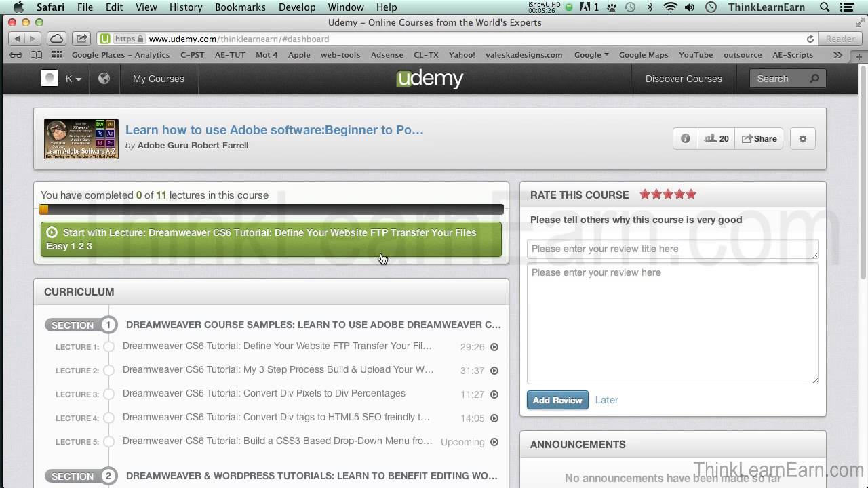Viewport: 868px width, 488px height.
Task: Expand the Google bookmarks folder dropdown
Action: coord(591,55)
